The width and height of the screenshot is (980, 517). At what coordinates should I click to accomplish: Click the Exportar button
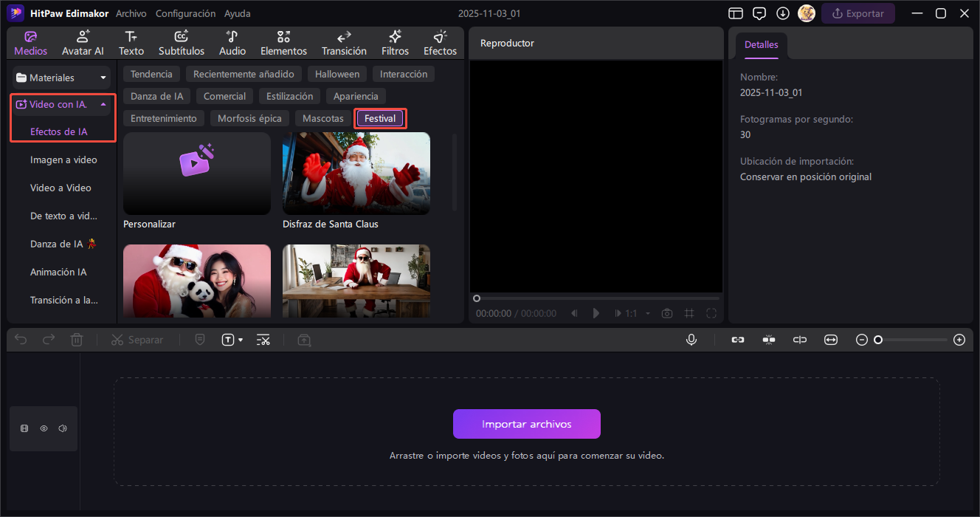coord(857,13)
